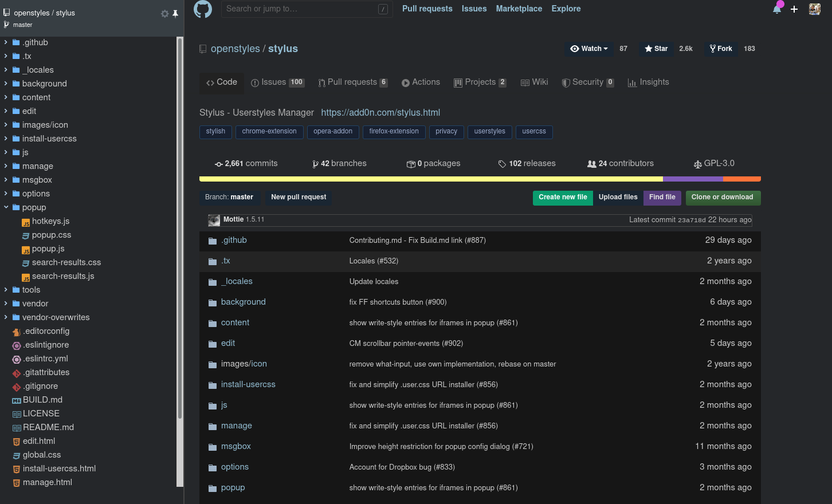Click the JS icon beside hotkeys.js
832x504 pixels.
(26, 222)
